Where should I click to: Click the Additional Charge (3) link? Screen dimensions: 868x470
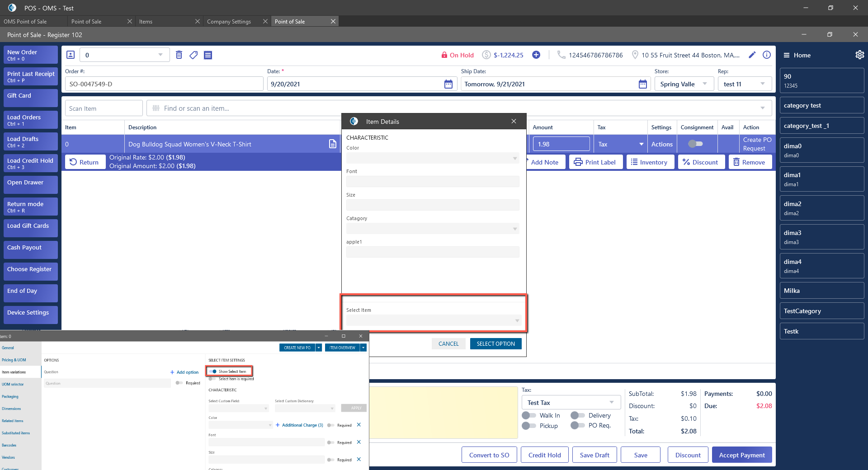(x=299, y=425)
